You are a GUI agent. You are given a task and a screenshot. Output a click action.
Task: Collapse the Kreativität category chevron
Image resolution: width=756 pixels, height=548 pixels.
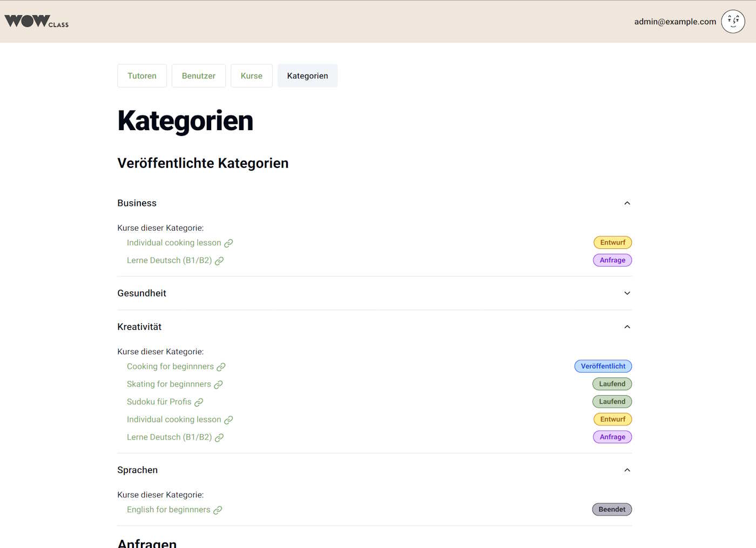click(627, 327)
